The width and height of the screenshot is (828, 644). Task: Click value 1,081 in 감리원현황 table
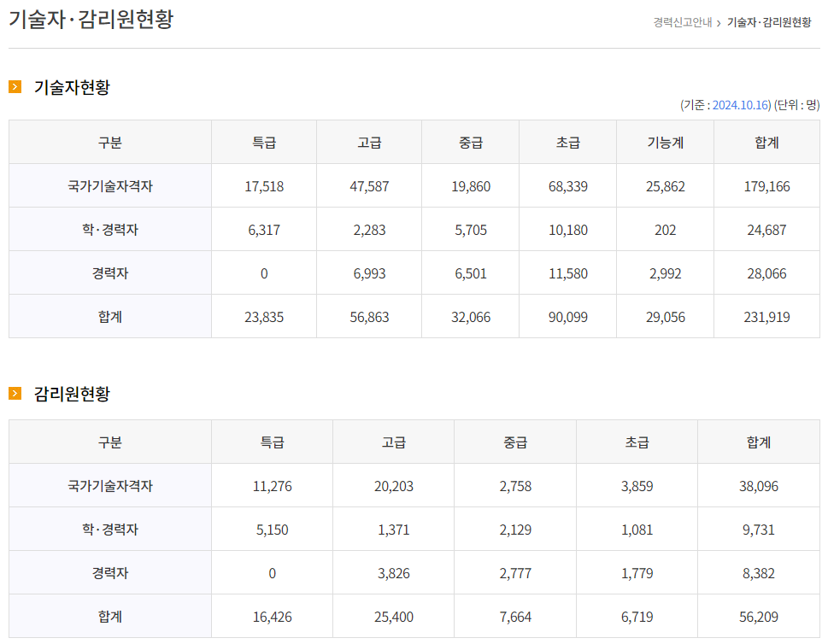click(637, 530)
